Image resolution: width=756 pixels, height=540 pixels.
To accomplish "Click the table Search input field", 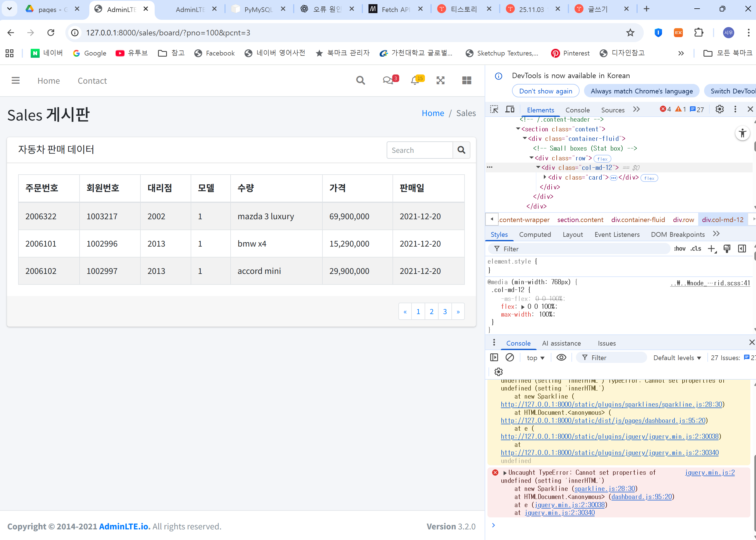I will pos(420,150).
